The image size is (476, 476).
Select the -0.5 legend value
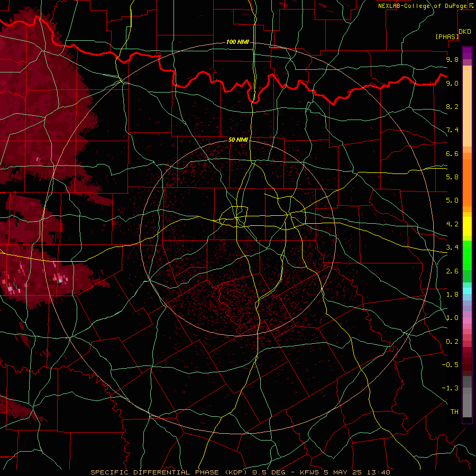coord(450,365)
